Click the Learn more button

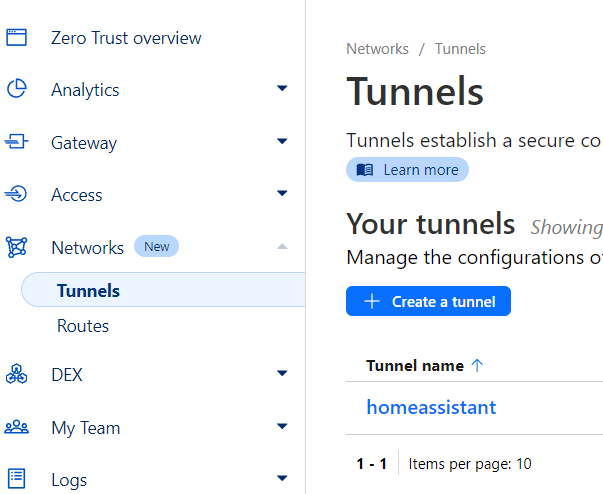407,170
